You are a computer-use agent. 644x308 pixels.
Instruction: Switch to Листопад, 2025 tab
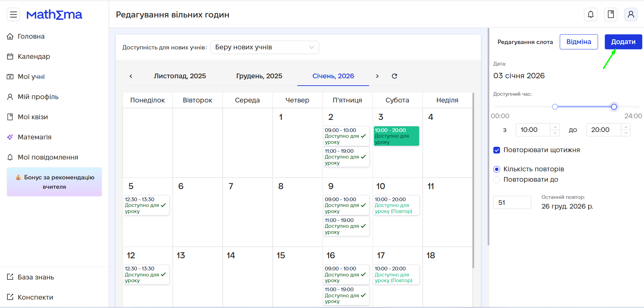point(180,76)
